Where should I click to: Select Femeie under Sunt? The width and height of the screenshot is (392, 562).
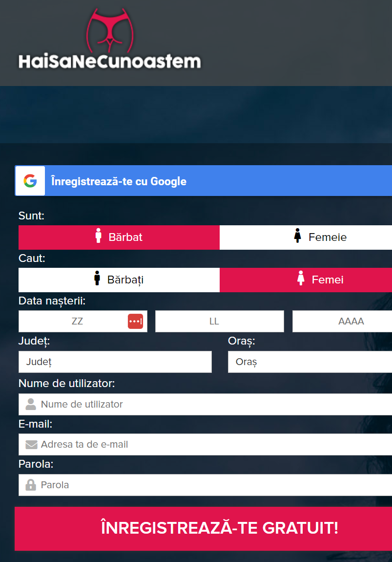coord(306,238)
